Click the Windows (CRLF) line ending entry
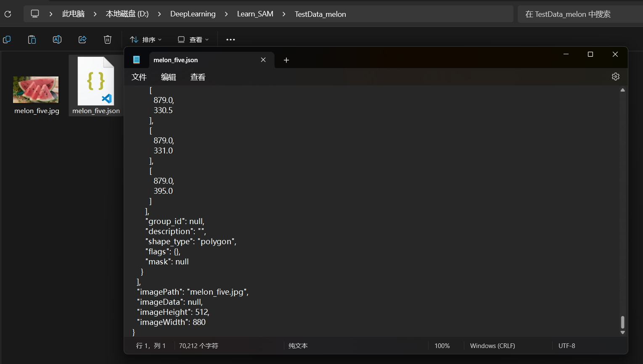Viewport: 643px width, 364px height. 492,346
